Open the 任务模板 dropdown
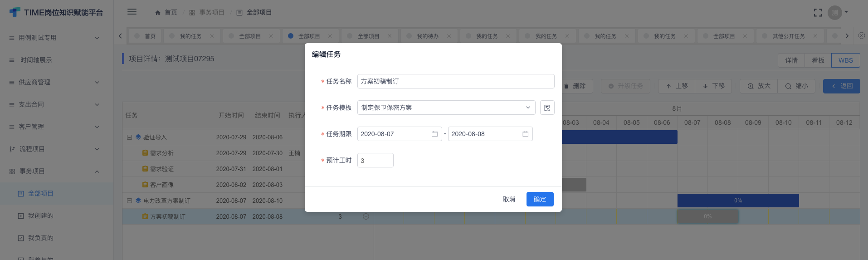Image resolution: width=868 pixels, height=260 pixels. click(446, 108)
